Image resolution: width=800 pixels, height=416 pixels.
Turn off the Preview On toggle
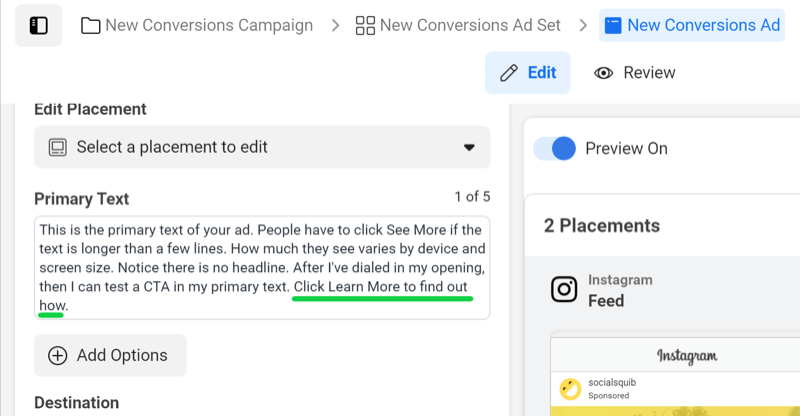[555, 149]
